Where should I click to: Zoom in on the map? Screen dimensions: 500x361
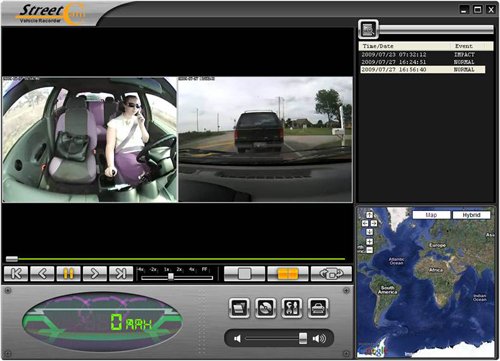coord(369,242)
